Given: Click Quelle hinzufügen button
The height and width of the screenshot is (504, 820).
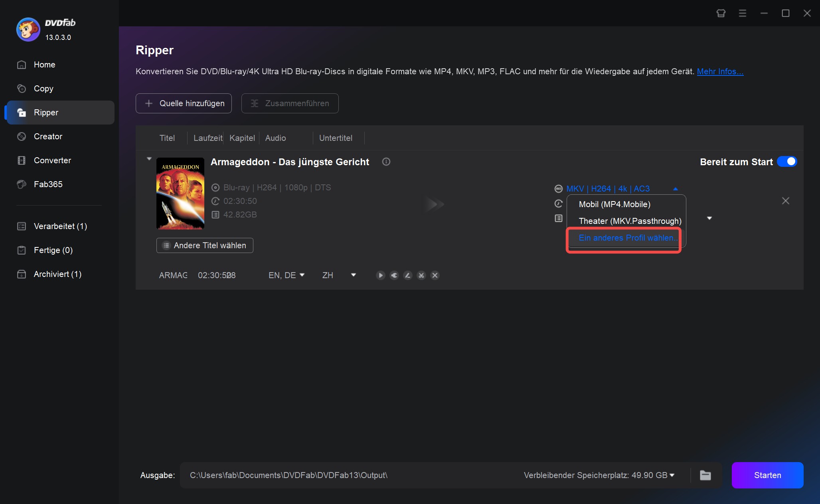Looking at the screenshot, I should click(x=184, y=103).
